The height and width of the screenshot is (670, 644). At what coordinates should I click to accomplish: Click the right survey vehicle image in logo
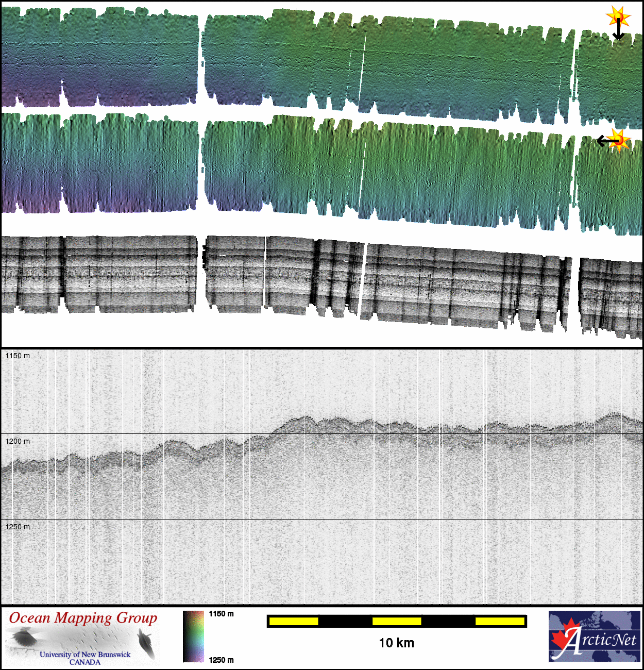tap(146, 644)
